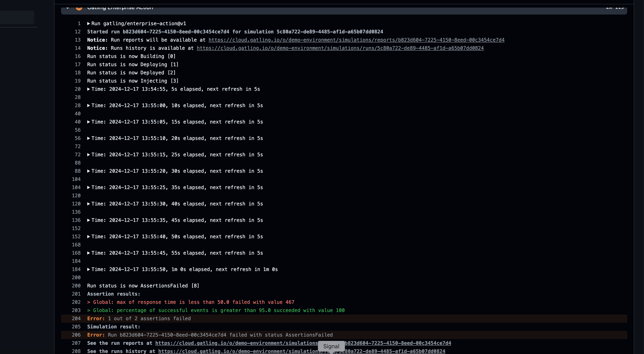The width and height of the screenshot is (644, 354).
Task: Click line number 13
Action: pyautogui.click(x=77, y=40)
